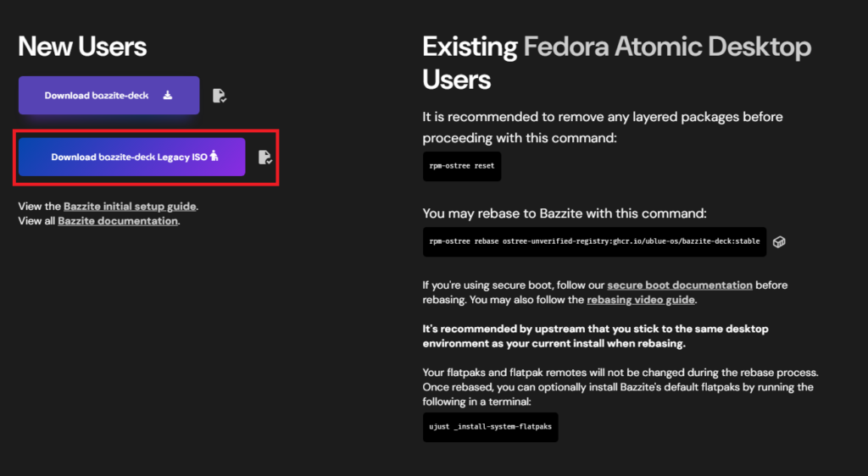Click the "You may rebase to Bazzite" text
868x476 pixels.
click(x=564, y=213)
